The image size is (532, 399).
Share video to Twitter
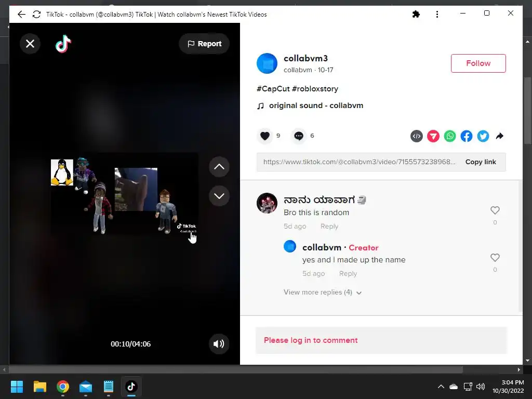[x=483, y=136]
